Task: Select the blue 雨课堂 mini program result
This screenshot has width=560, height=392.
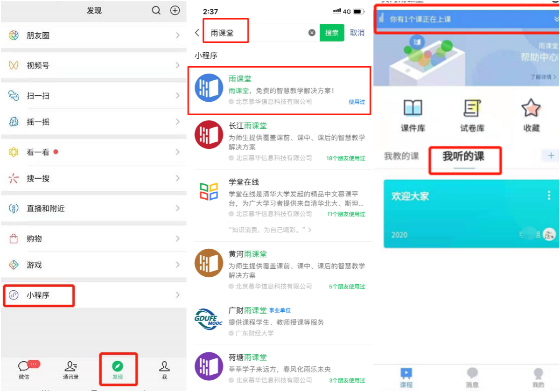Action: tap(279, 90)
